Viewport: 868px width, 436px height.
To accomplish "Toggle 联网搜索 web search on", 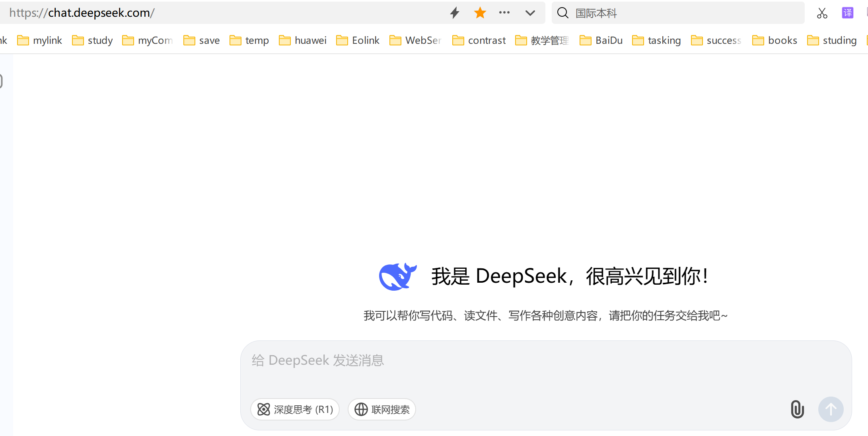I will coord(381,409).
